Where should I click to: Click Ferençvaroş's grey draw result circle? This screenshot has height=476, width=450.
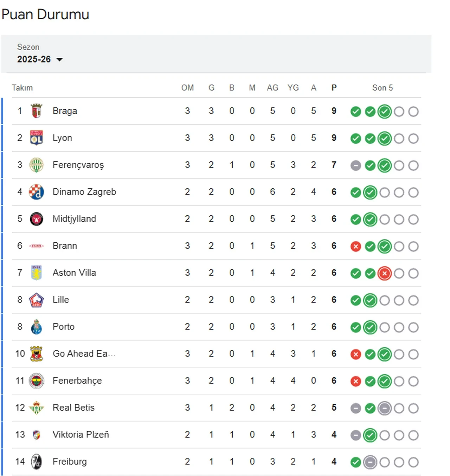point(355,165)
